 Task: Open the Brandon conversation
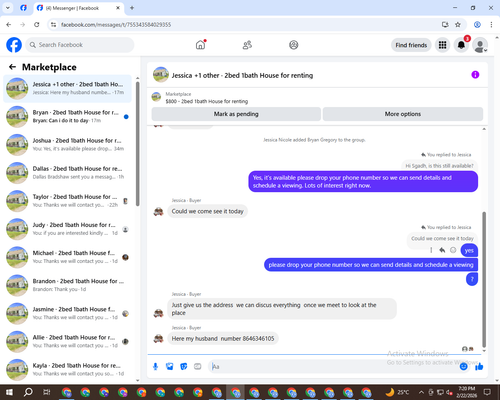67,285
